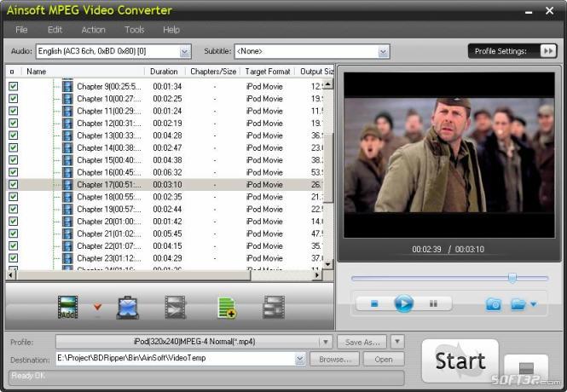Click the stop conversion button beside Start

(x=526, y=368)
